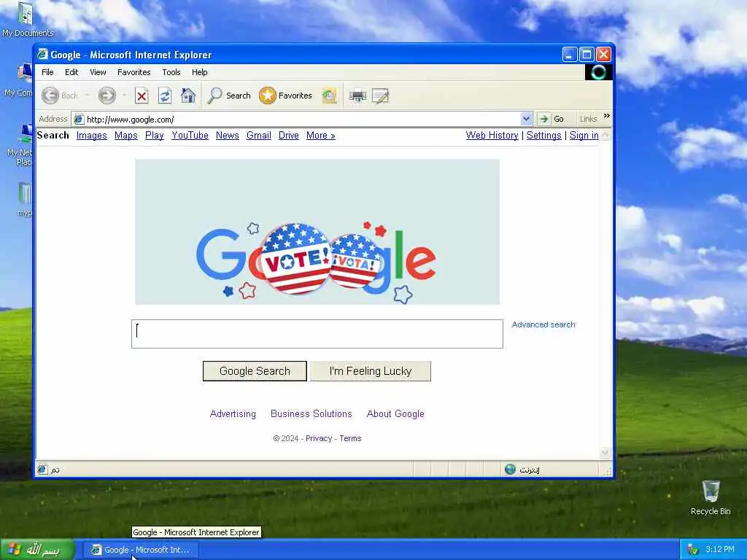Click the Maps link
This screenshot has height=560, width=747.
point(125,135)
